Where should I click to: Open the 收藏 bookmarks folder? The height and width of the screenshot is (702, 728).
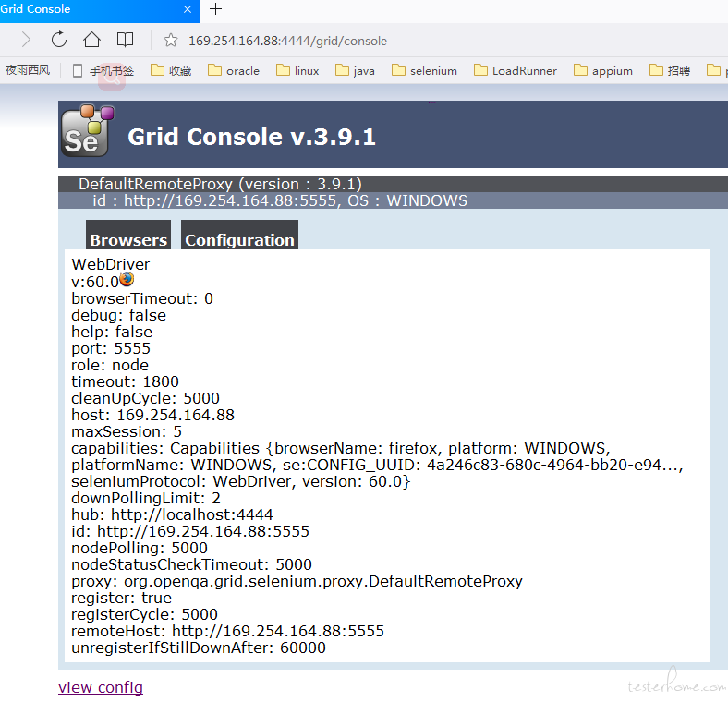point(171,71)
